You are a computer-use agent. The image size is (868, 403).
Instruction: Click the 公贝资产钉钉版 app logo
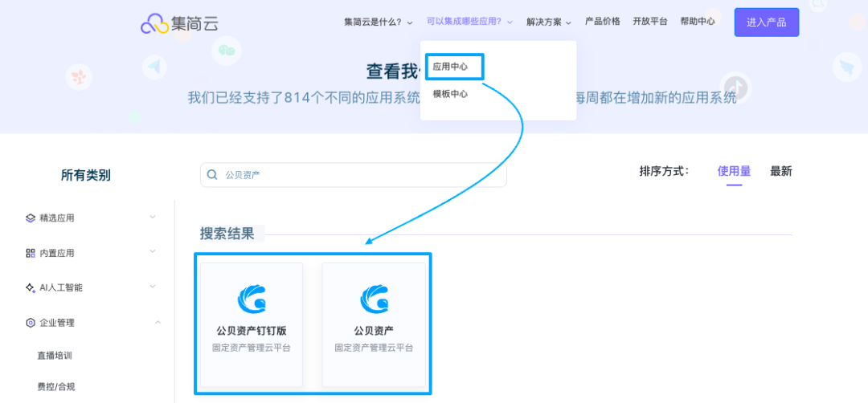click(x=252, y=299)
